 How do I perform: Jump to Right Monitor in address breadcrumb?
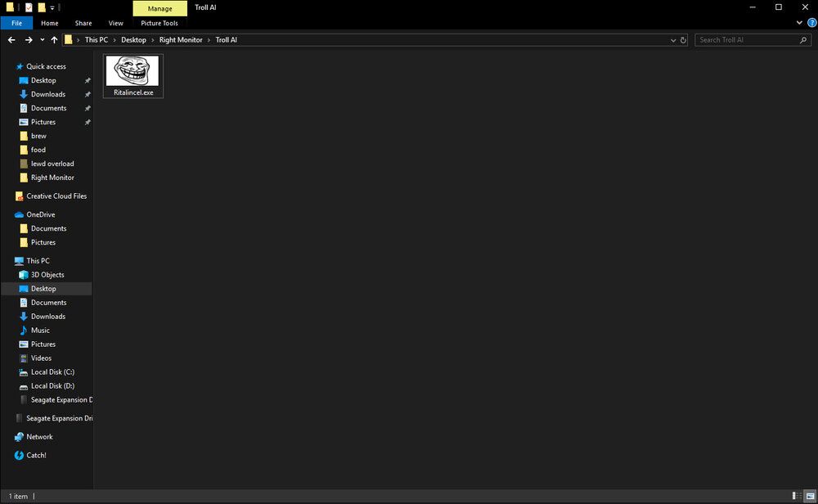(x=181, y=39)
